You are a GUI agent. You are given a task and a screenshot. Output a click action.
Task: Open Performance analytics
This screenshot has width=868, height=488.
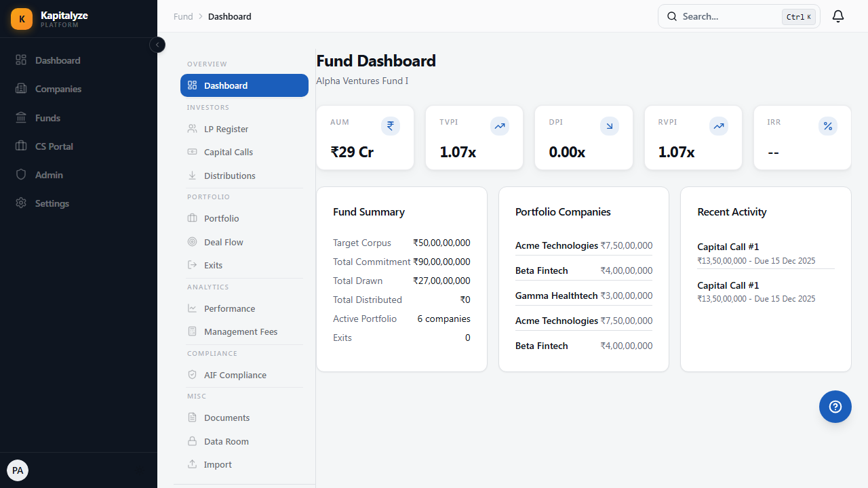(244, 308)
